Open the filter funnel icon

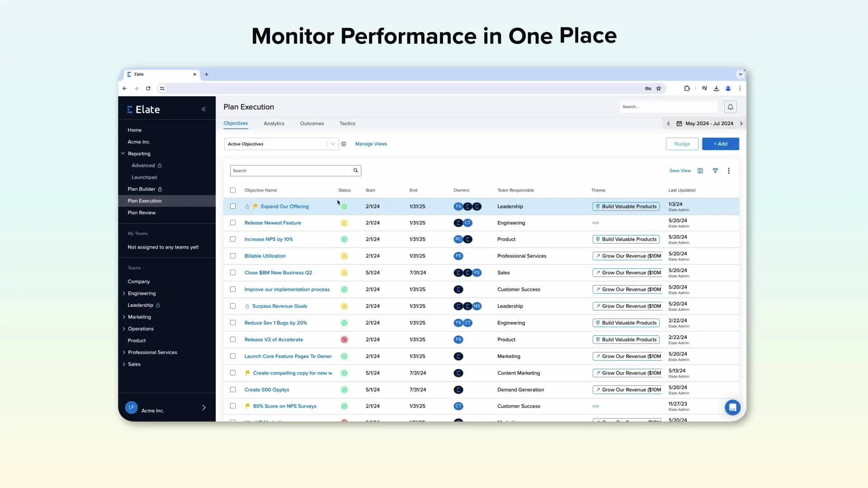click(x=715, y=171)
